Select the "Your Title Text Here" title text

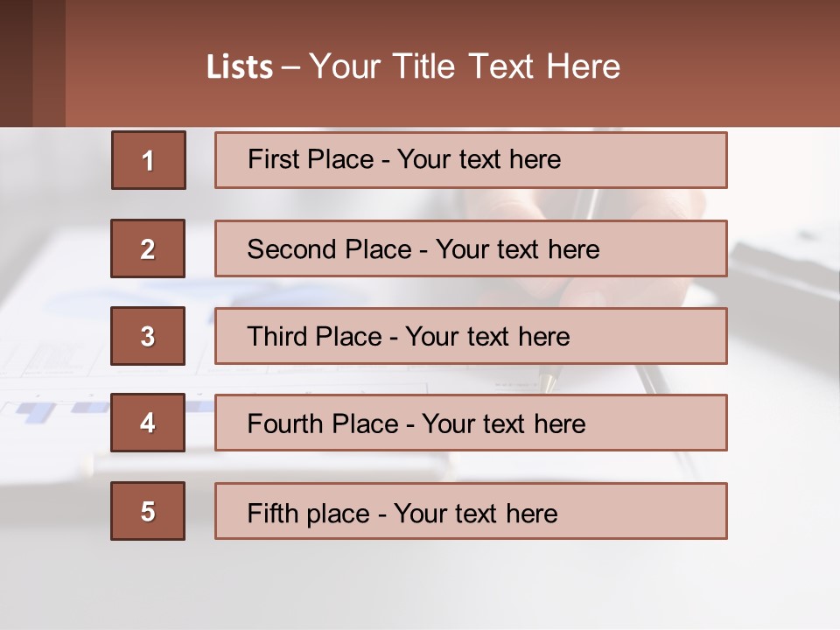pyautogui.click(x=465, y=66)
